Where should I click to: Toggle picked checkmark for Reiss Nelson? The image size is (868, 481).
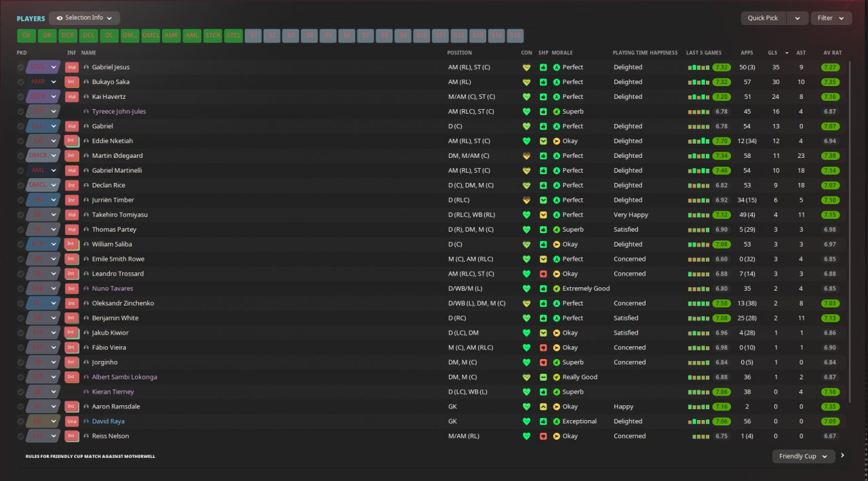click(x=20, y=436)
